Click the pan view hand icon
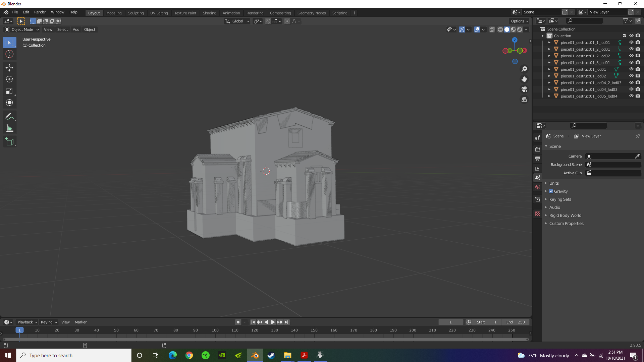Screen dimensions: 644x362 524,79
